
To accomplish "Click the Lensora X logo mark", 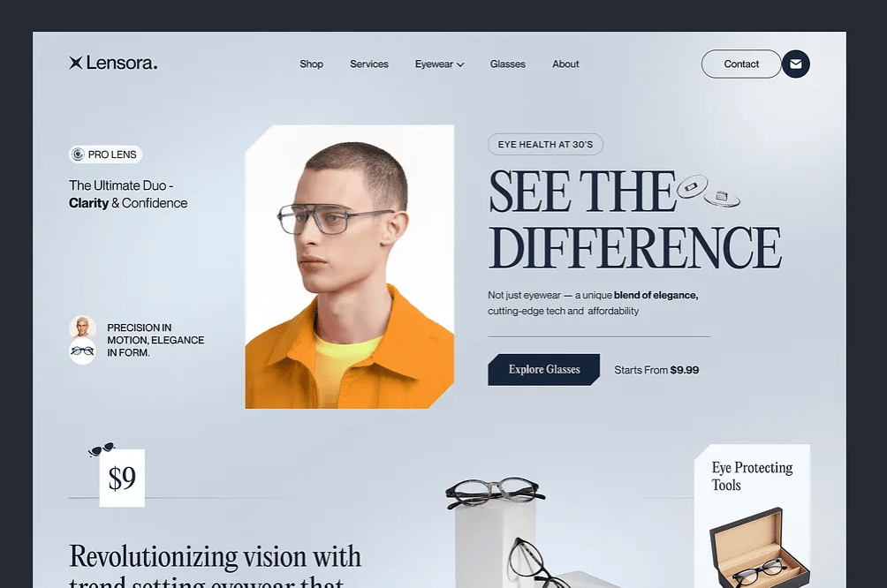I will [x=76, y=63].
